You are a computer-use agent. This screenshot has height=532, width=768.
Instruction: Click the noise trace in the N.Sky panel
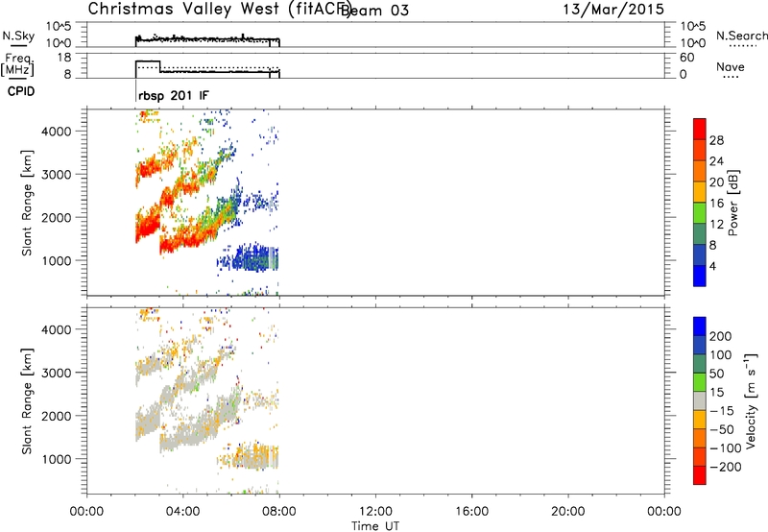(207, 39)
